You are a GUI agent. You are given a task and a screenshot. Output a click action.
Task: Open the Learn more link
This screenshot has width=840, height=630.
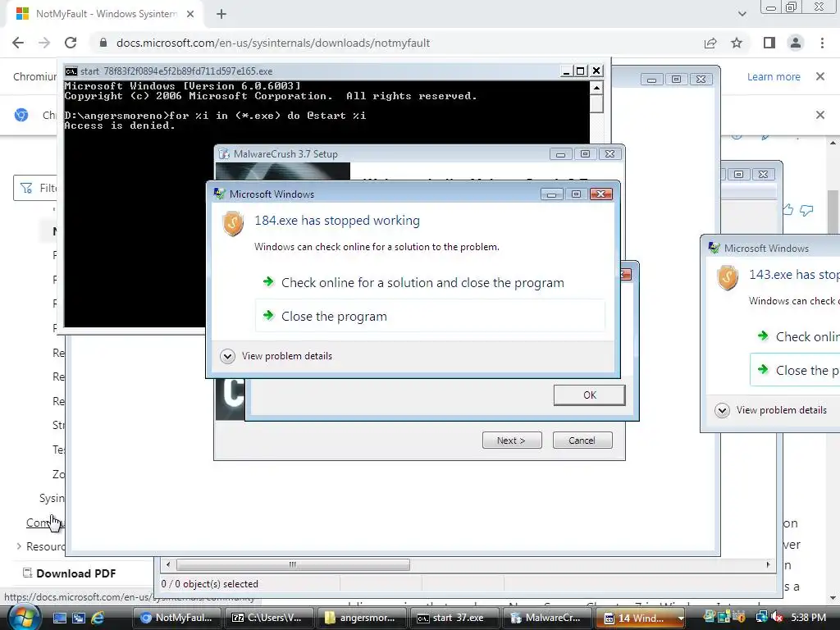click(774, 76)
